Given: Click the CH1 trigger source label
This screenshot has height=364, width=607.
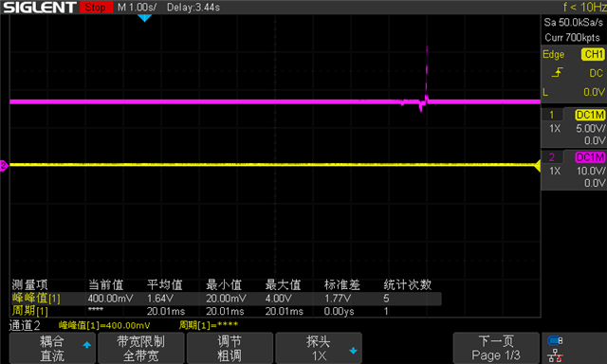Looking at the screenshot, I should pos(593,54).
